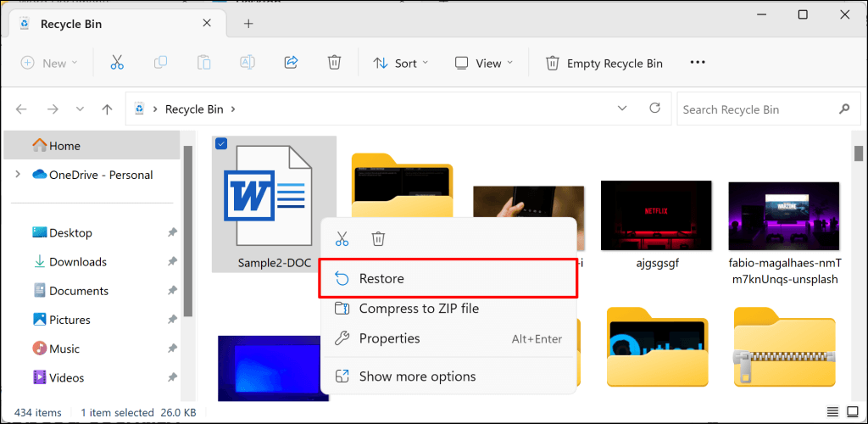Unpin Documents via its pin icon
868x424 pixels.
[172, 291]
